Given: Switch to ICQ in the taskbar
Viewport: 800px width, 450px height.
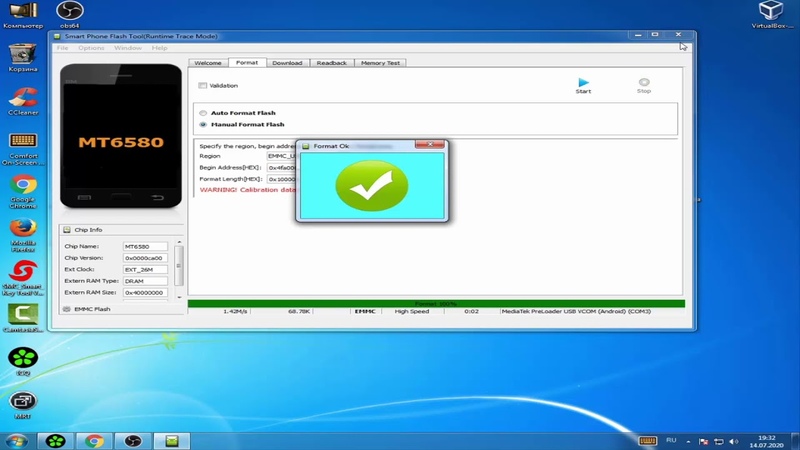Looking at the screenshot, I should pyautogui.click(x=55, y=441).
